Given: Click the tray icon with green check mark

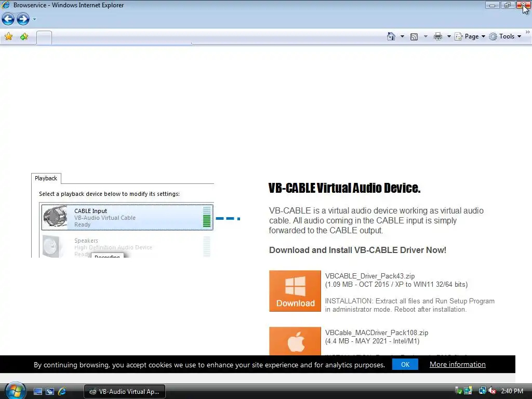Looking at the screenshot, I should click(458, 391).
